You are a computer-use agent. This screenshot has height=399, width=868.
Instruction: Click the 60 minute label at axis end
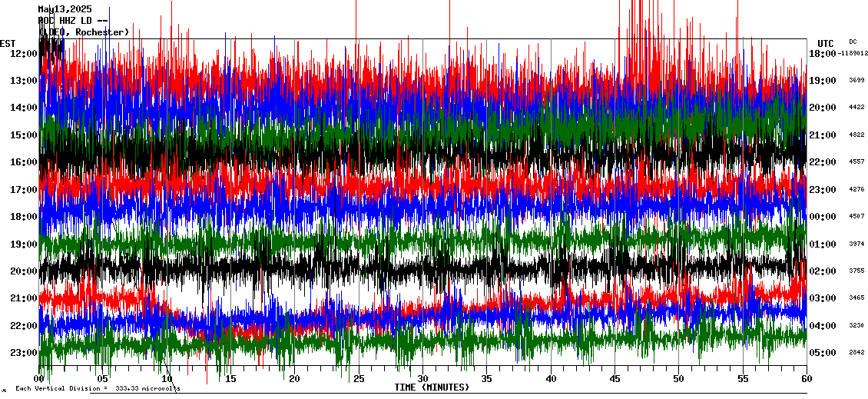coord(806,378)
